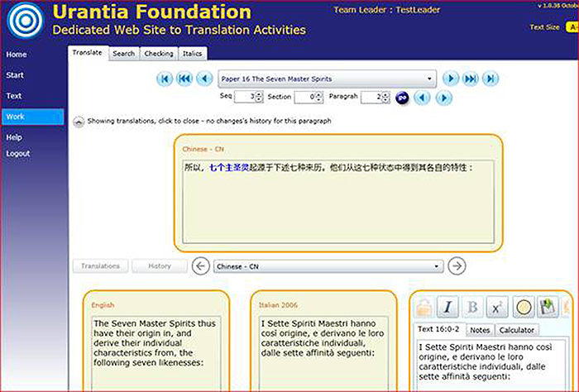Go to Home in the sidebar

click(17, 55)
